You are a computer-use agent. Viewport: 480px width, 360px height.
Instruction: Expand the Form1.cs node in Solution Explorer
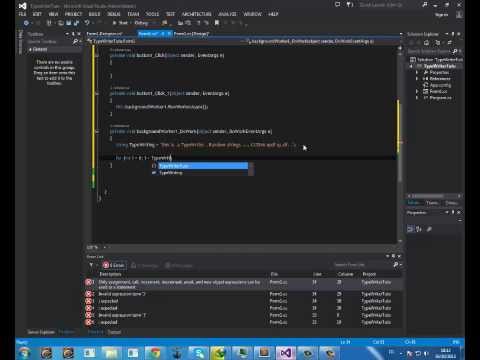click(417, 91)
